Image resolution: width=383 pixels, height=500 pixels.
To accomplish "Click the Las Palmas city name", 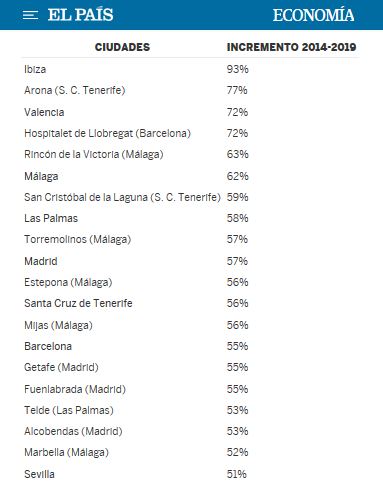I will click(51, 218).
